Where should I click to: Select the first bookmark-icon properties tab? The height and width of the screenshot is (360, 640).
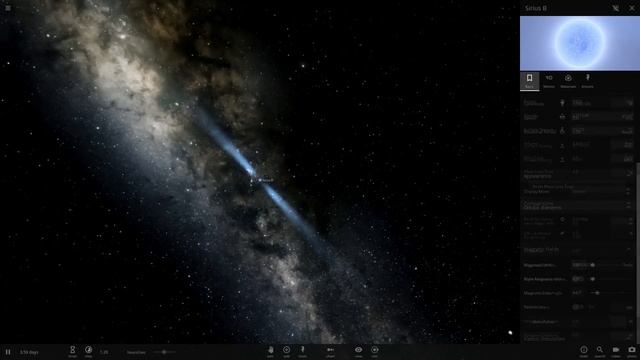click(529, 81)
